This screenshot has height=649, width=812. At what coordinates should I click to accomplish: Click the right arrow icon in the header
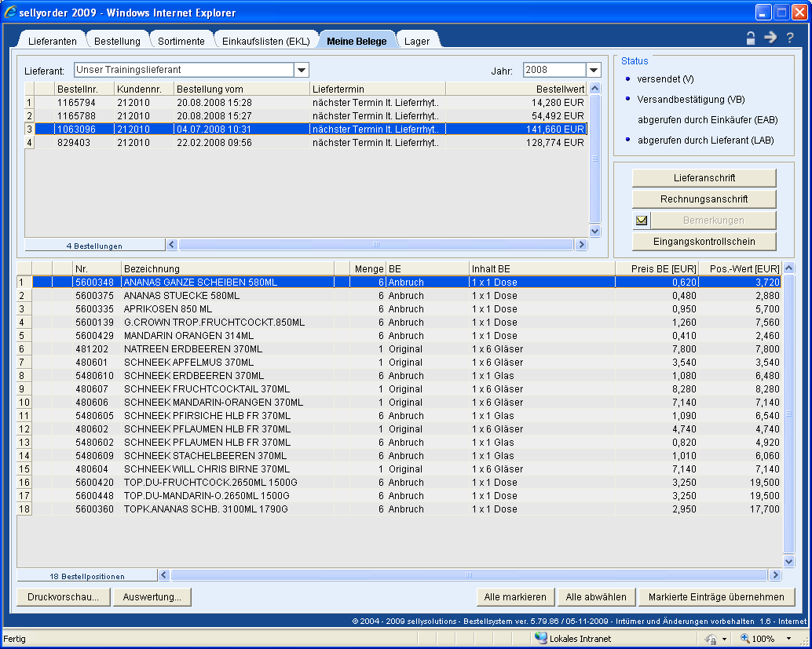pyautogui.click(x=770, y=38)
